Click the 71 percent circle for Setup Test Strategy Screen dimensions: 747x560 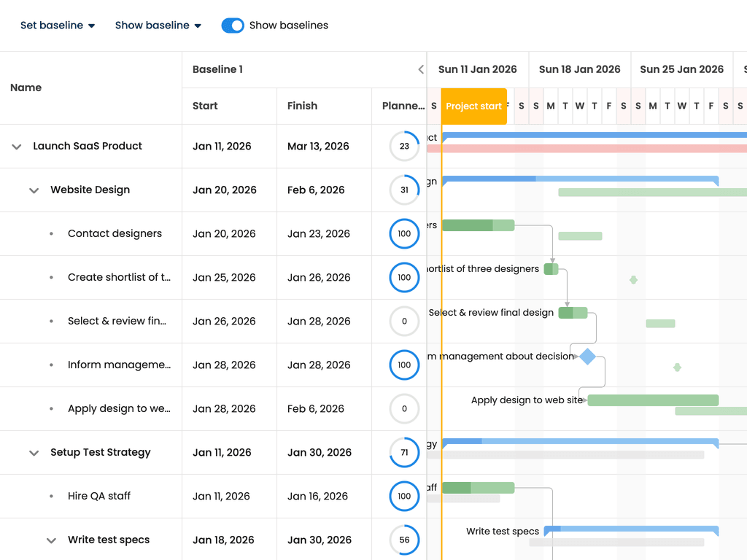click(x=404, y=452)
